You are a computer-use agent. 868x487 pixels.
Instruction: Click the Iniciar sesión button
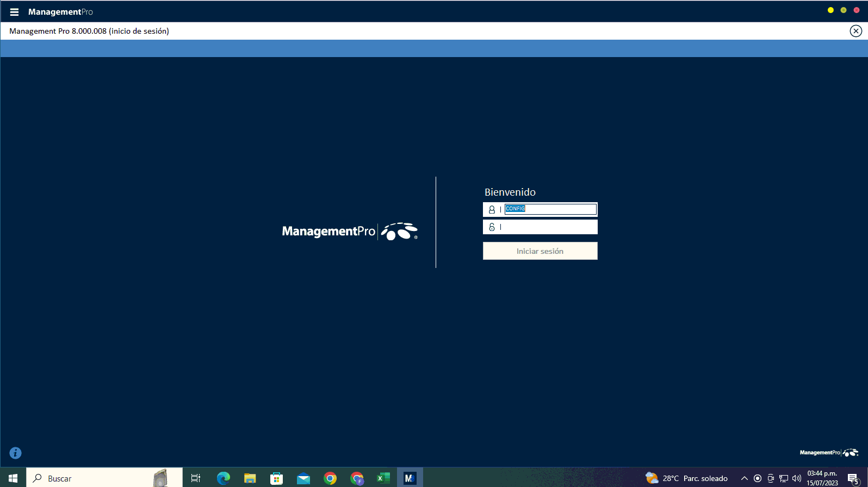(x=540, y=251)
